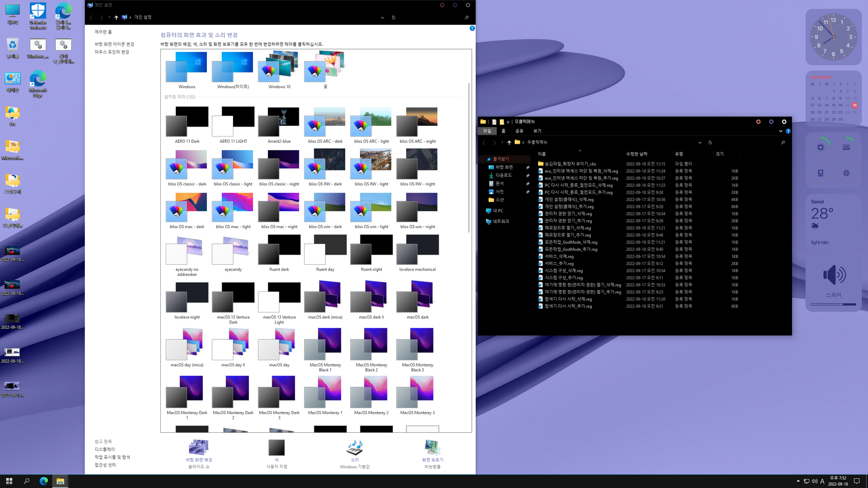The height and width of the screenshot is (488, 868).
Task: Open Downloads in Explorer navigation pane
Action: pos(503,175)
